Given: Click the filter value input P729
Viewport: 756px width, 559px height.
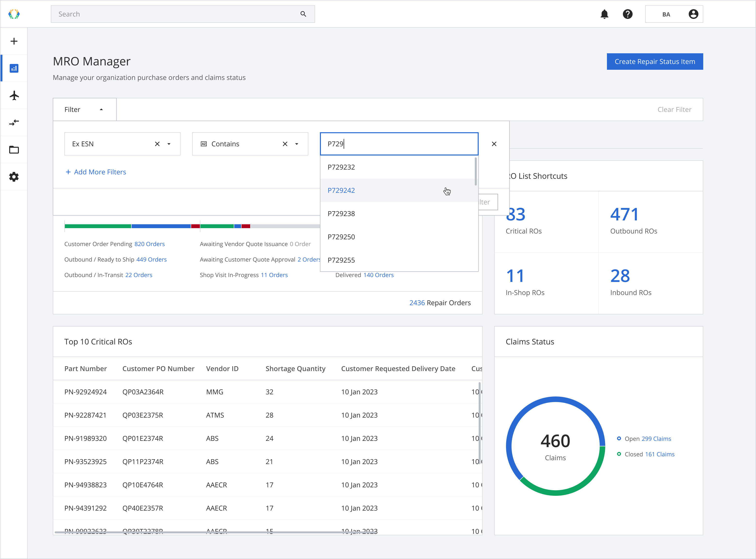Looking at the screenshot, I should (x=399, y=144).
